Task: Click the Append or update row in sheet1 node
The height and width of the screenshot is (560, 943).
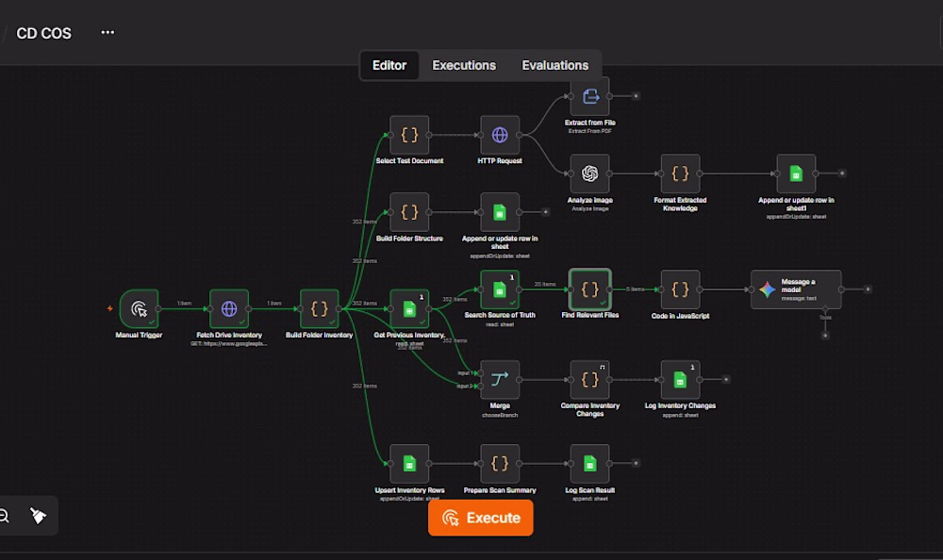Action: [x=796, y=173]
